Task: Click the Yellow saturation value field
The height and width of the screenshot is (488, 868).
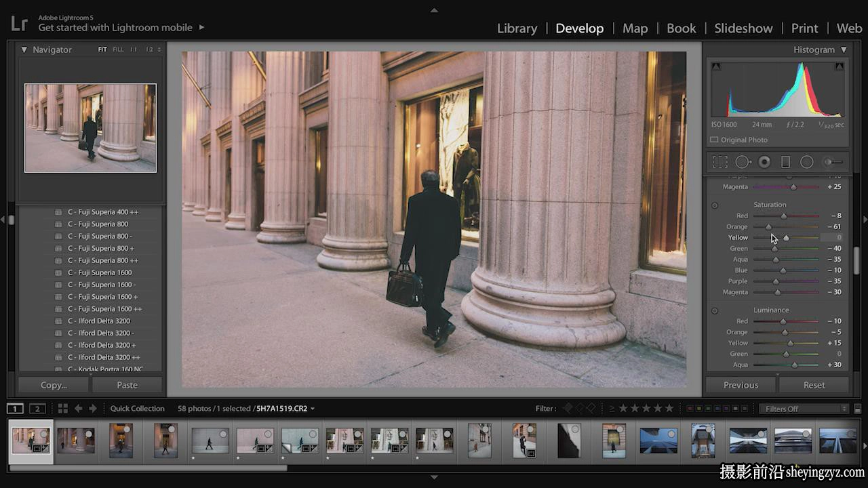Action: pos(831,238)
